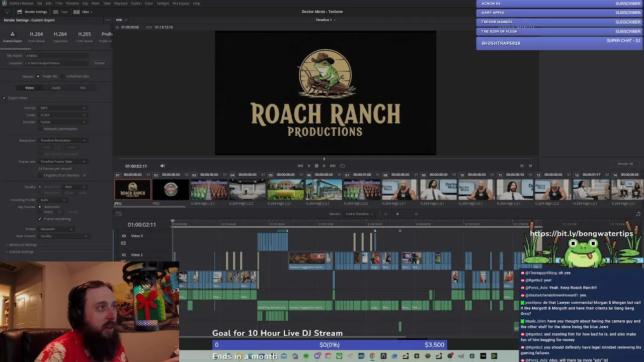Expand the Subtitle Settings section
Image resolution: width=644 pixels, height=362 pixels.
(x=21, y=252)
